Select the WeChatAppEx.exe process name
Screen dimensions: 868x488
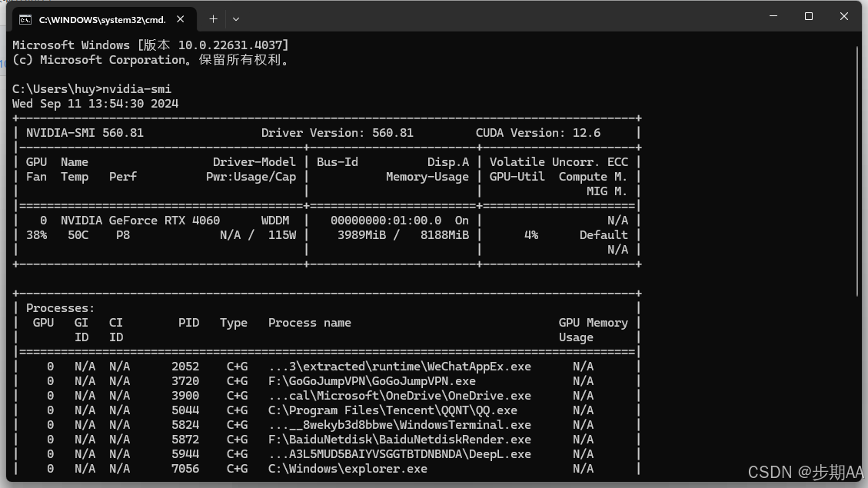coord(400,366)
